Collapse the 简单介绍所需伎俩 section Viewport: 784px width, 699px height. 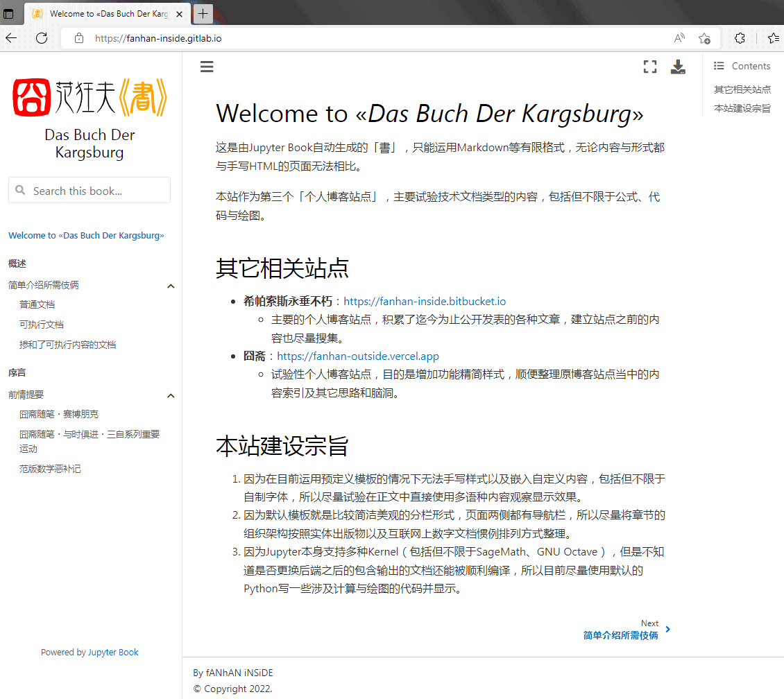[171, 286]
